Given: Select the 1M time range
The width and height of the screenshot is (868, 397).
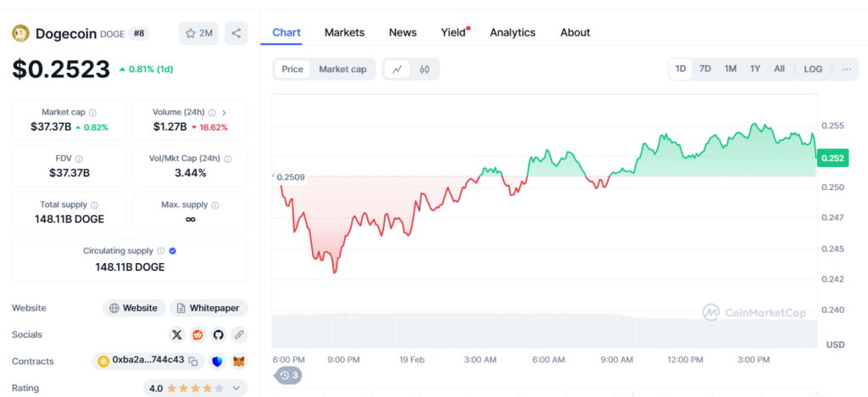Looking at the screenshot, I should 730,70.
